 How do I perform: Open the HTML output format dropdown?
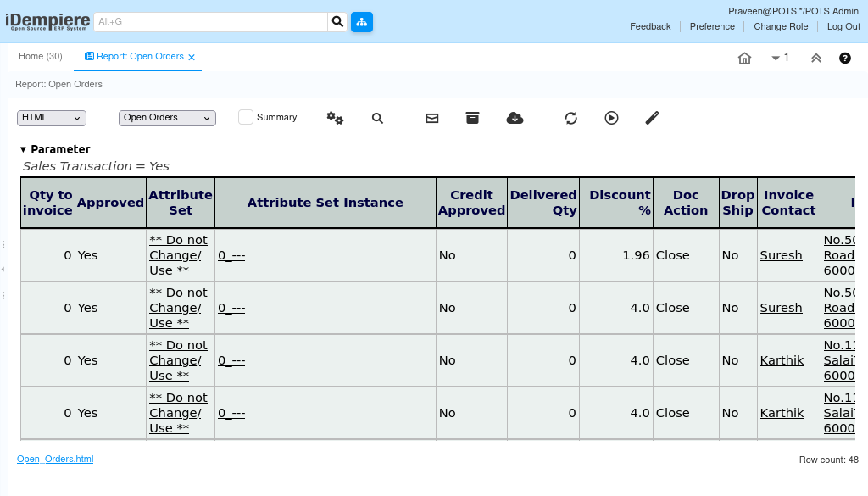point(52,118)
